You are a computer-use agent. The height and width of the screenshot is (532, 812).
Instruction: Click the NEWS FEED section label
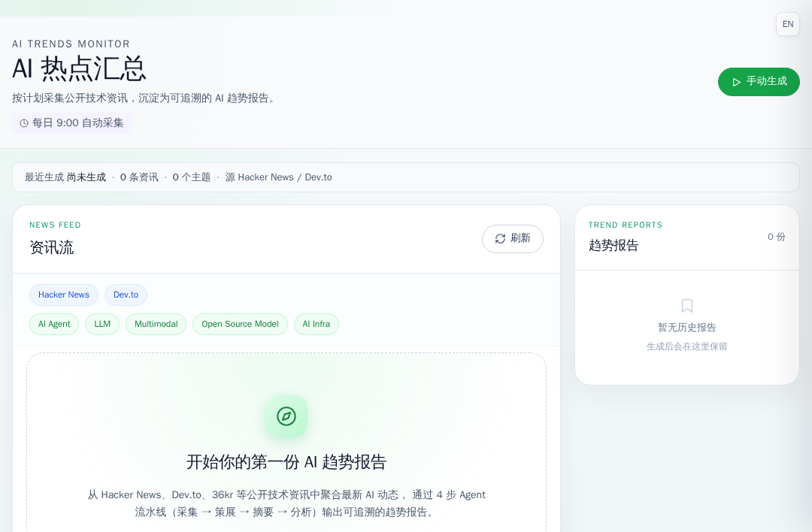coord(55,225)
